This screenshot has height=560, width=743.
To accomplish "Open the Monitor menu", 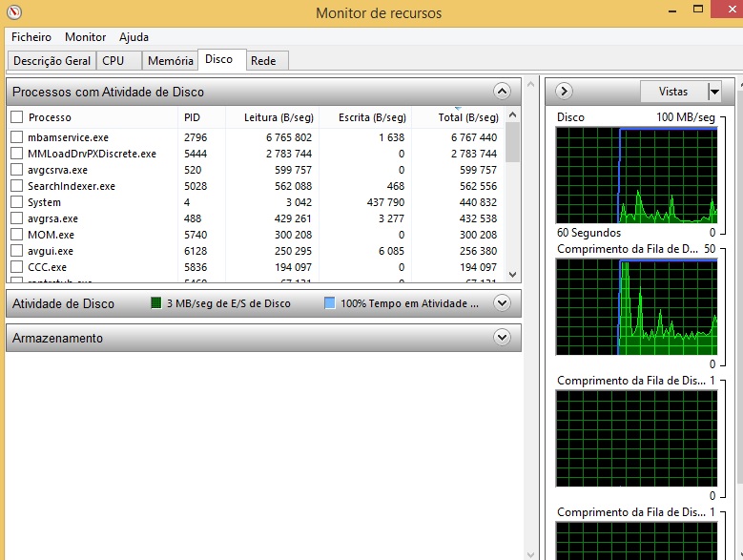I will (85, 37).
